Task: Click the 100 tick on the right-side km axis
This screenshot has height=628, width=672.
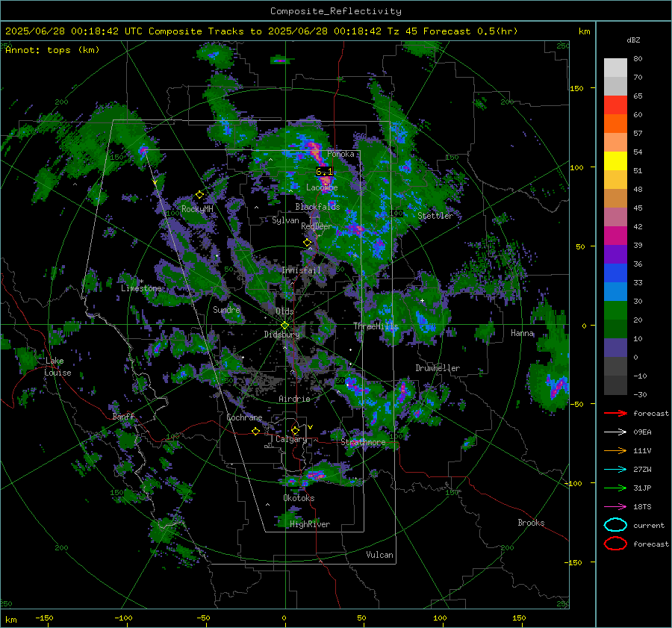Action: tap(577, 167)
